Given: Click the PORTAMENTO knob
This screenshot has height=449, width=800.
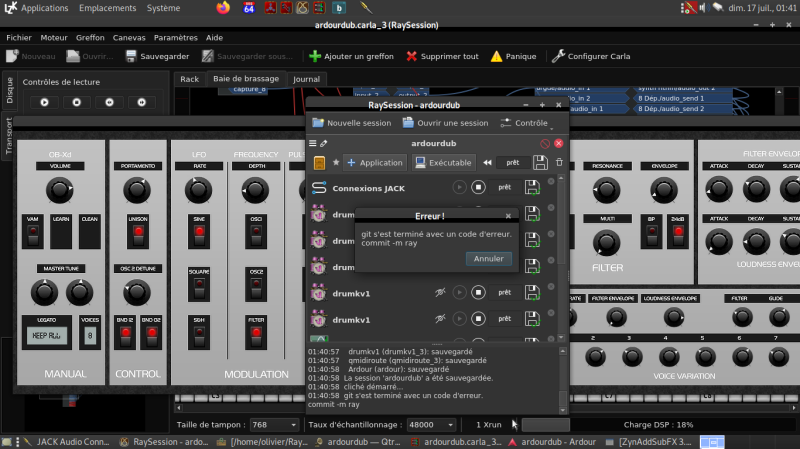Looking at the screenshot, I should tap(137, 190).
